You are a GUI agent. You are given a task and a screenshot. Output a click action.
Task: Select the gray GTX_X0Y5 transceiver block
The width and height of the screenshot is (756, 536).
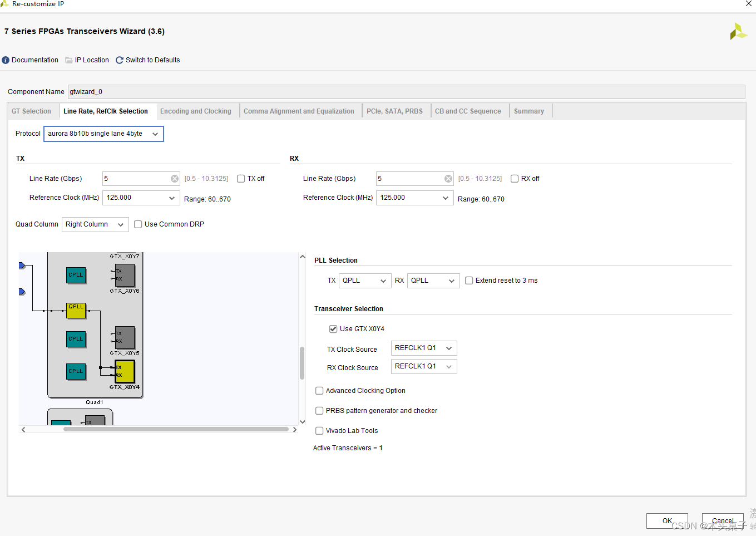tap(125, 337)
